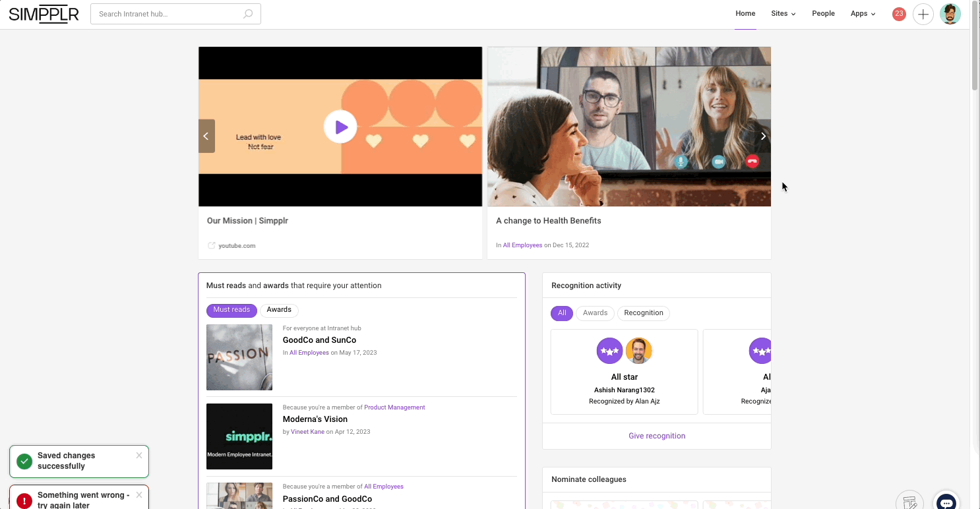Select the Recognition filter pill
Viewport: 980px width, 509px height.
[644, 313]
